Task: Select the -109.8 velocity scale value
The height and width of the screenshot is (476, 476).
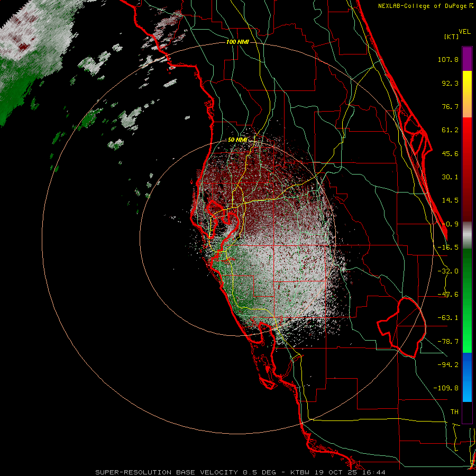Action: point(446,388)
